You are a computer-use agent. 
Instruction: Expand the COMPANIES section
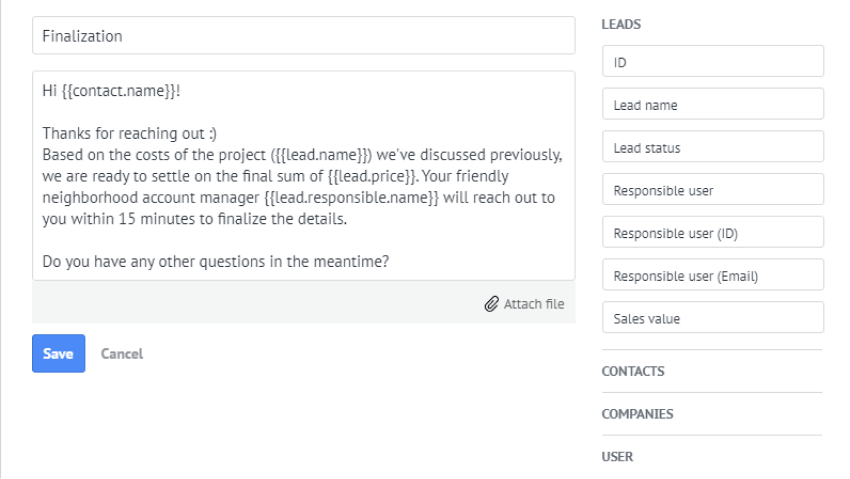click(637, 414)
